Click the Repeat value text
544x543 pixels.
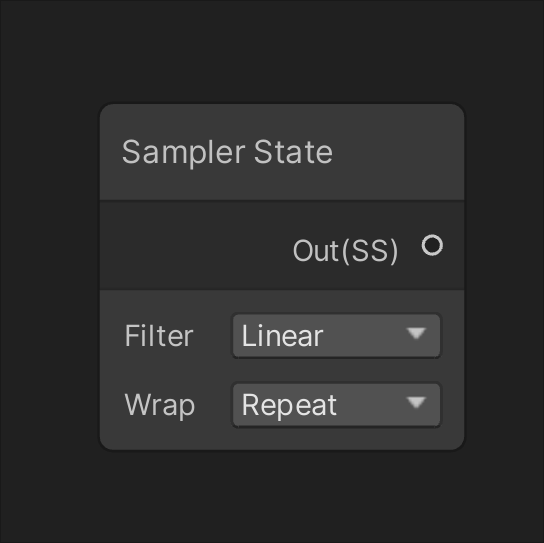(x=289, y=405)
